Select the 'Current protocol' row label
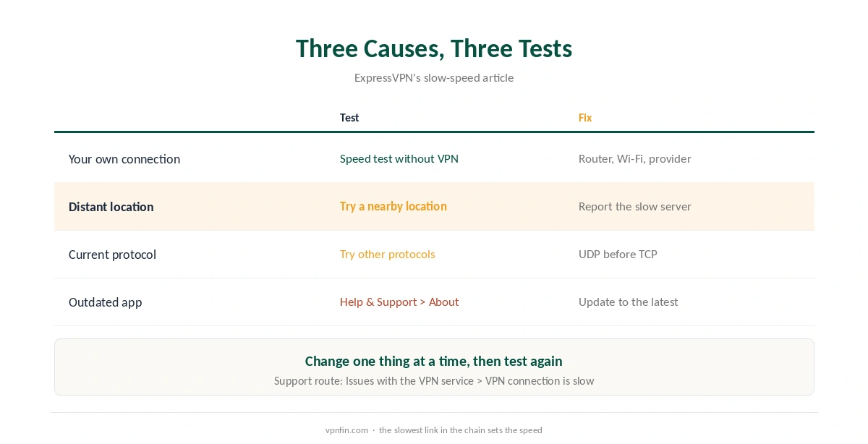Image resolution: width=868 pixels, height=444 pixels. click(113, 255)
